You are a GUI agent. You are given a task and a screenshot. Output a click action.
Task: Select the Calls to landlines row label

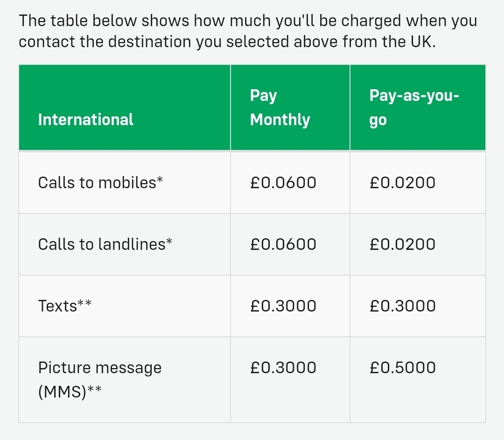[x=105, y=244]
